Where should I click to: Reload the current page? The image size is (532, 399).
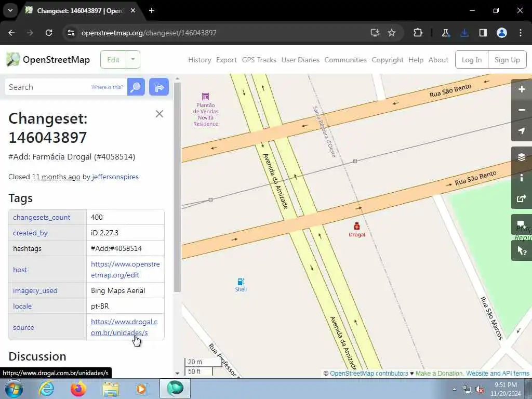[x=49, y=33]
